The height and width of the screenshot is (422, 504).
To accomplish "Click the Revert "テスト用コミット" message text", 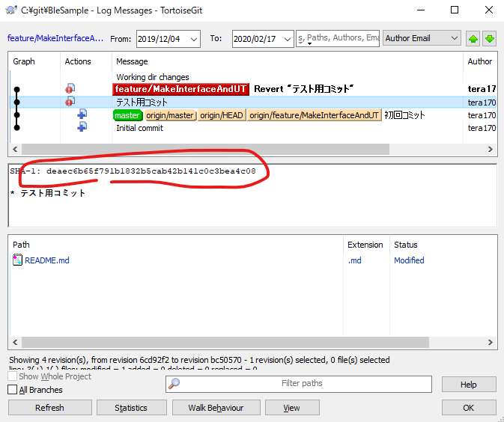I will [x=304, y=89].
